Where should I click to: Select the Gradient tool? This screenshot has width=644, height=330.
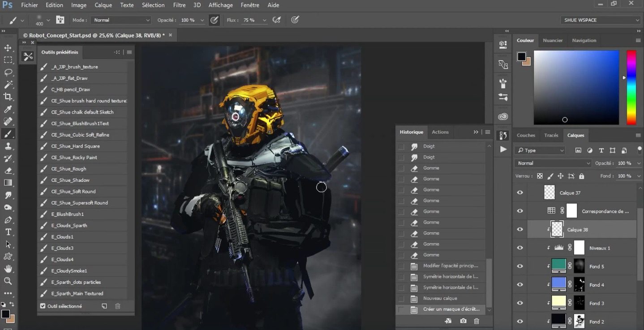tap(8, 183)
